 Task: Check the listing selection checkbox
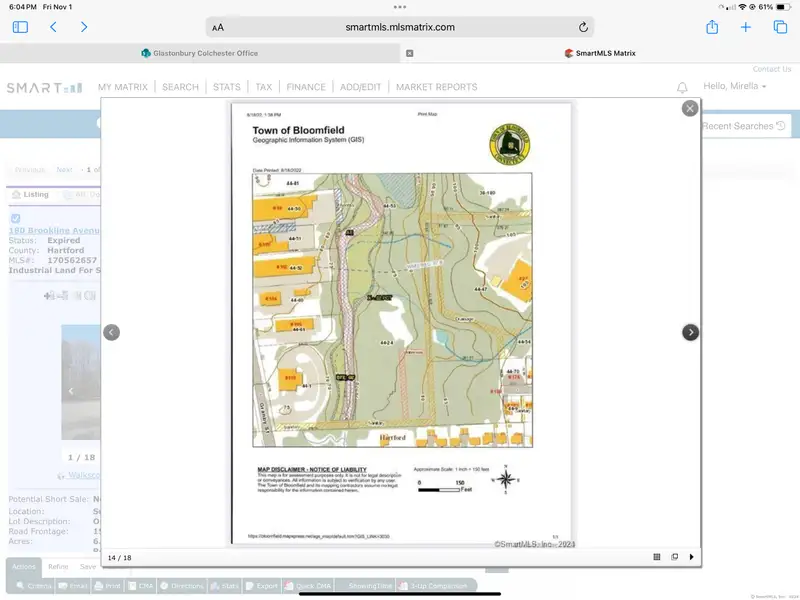(15, 218)
